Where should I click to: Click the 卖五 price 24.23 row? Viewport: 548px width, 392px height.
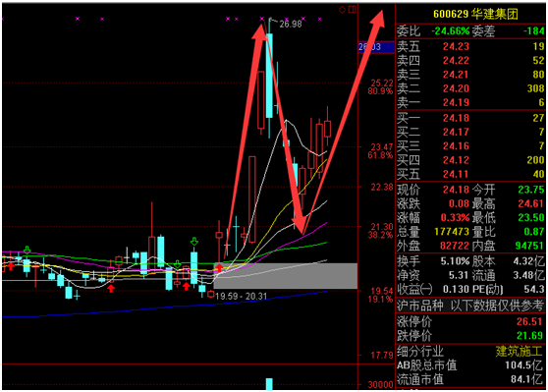tap(470, 46)
